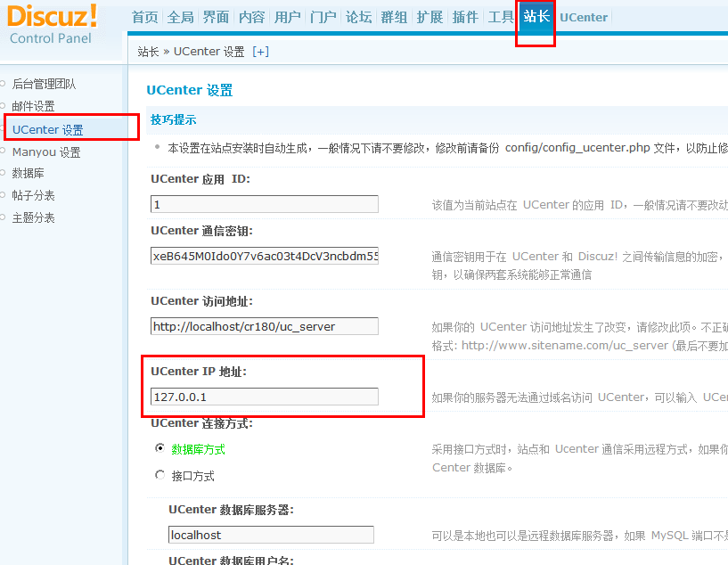728x565 pixels.
Task: Open the 插件 tab
Action: click(465, 17)
